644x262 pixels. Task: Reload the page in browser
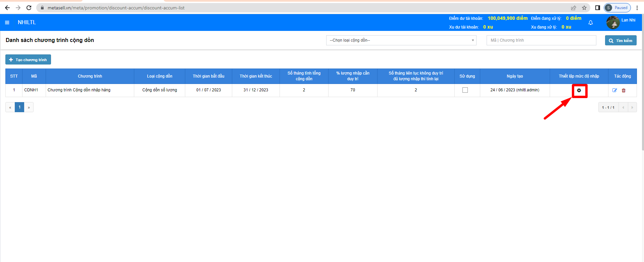click(29, 8)
